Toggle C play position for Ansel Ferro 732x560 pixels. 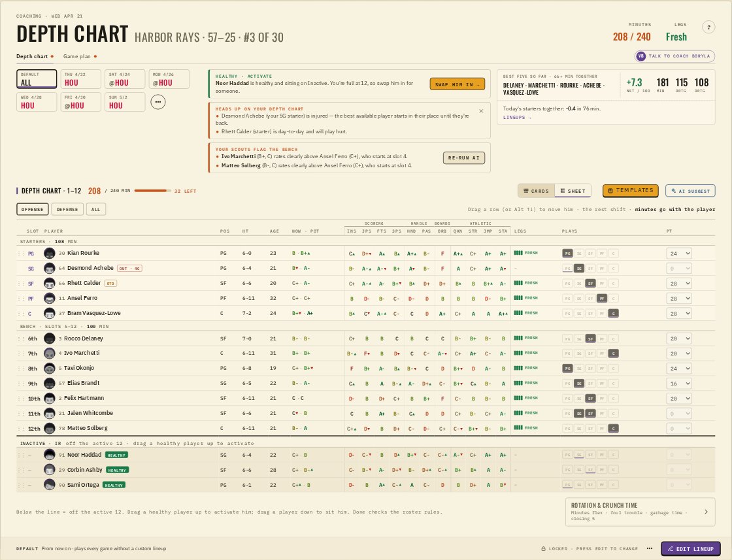click(614, 298)
